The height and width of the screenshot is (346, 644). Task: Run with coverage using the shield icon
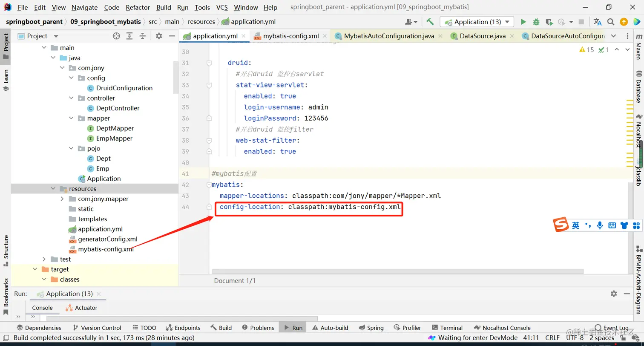tap(549, 22)
